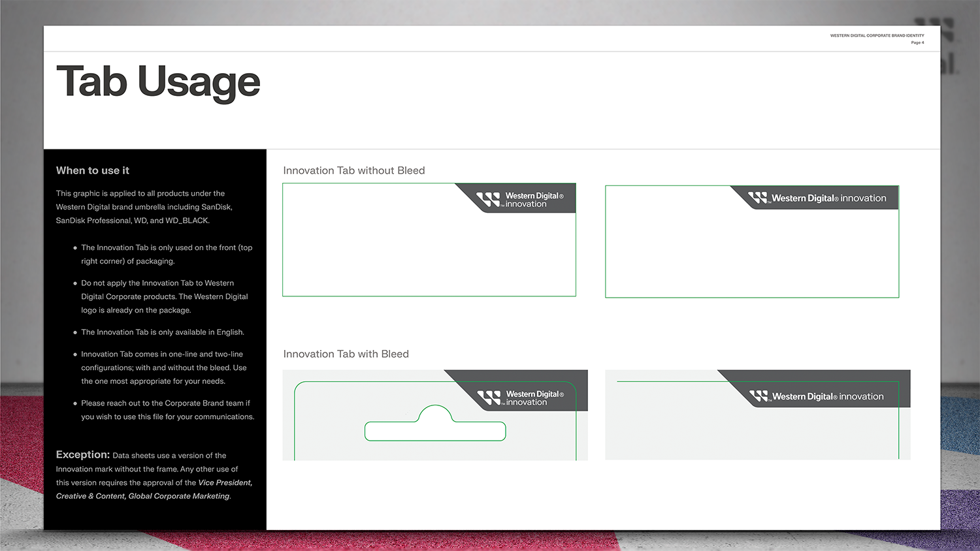Click the 'When to use it' heading
This screenshot has height=551, width=980.
93,170
